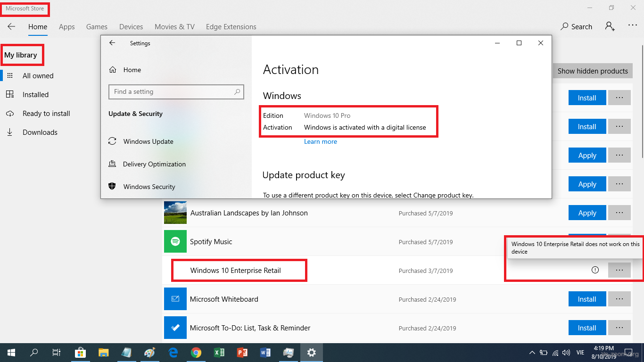Open Excel from the taskbar
Screen dimensions: 644x362
click(219, 353)
